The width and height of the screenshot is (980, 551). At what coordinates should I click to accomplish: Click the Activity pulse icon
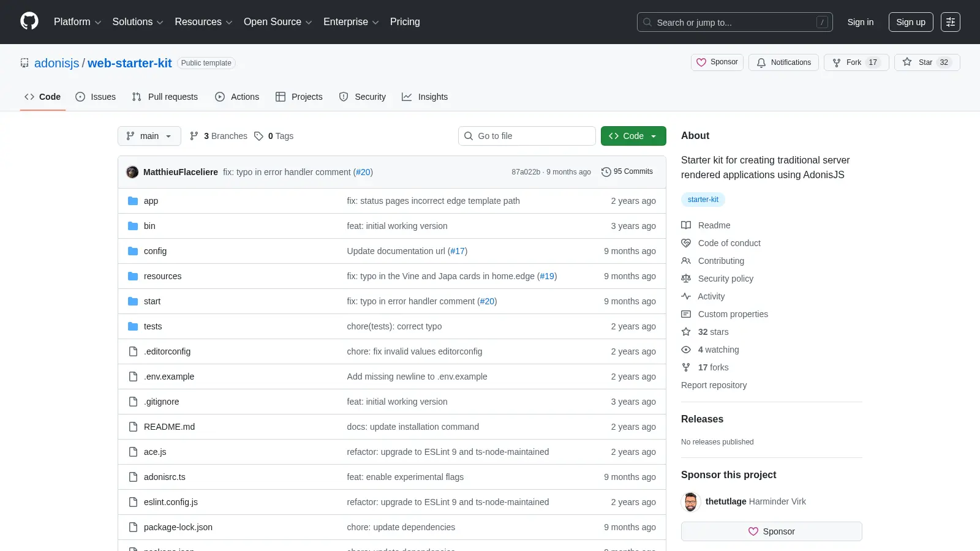point(686,296)
